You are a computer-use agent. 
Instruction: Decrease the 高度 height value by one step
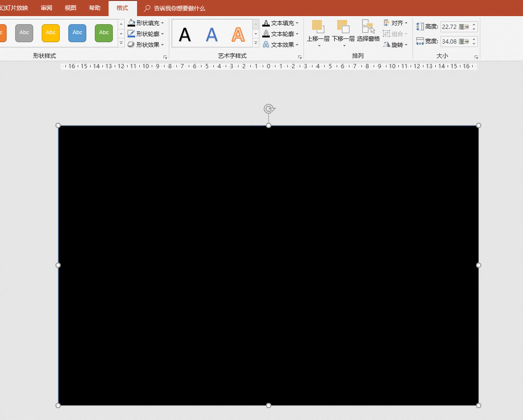tap(474, 29)
